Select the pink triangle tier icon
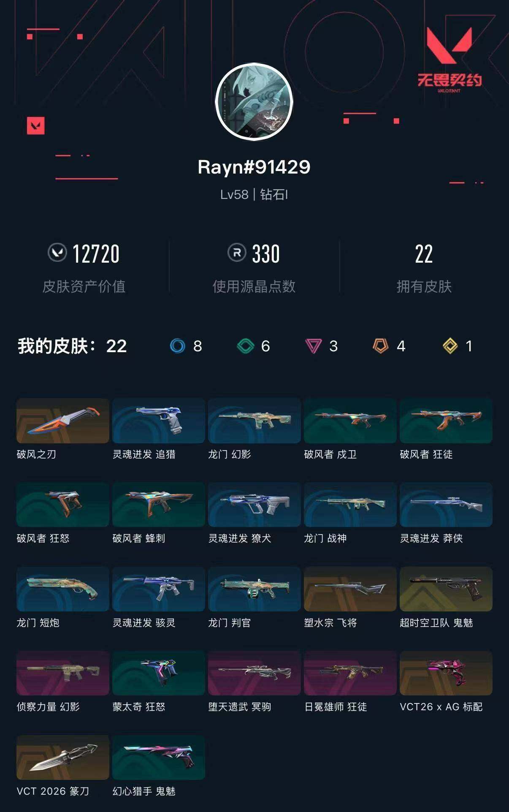 [x=313, y=346]
